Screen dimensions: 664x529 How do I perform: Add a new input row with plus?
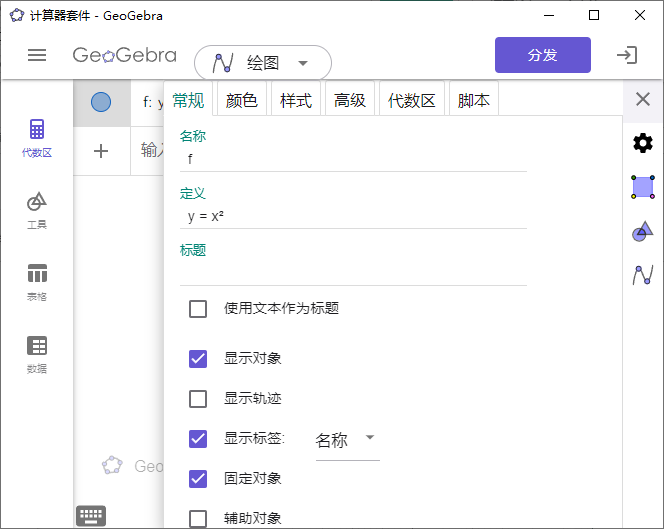point(101,151)
